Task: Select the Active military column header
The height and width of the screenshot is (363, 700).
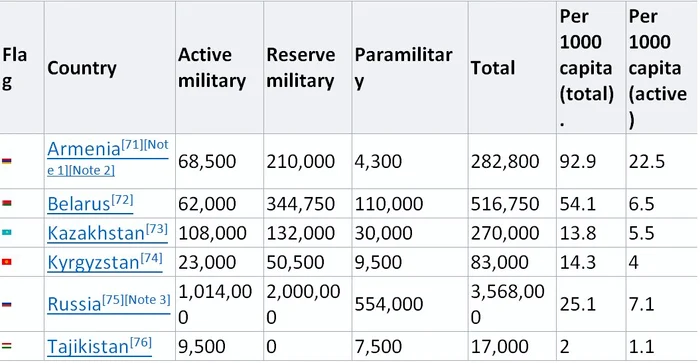Action: coord(212,68)
